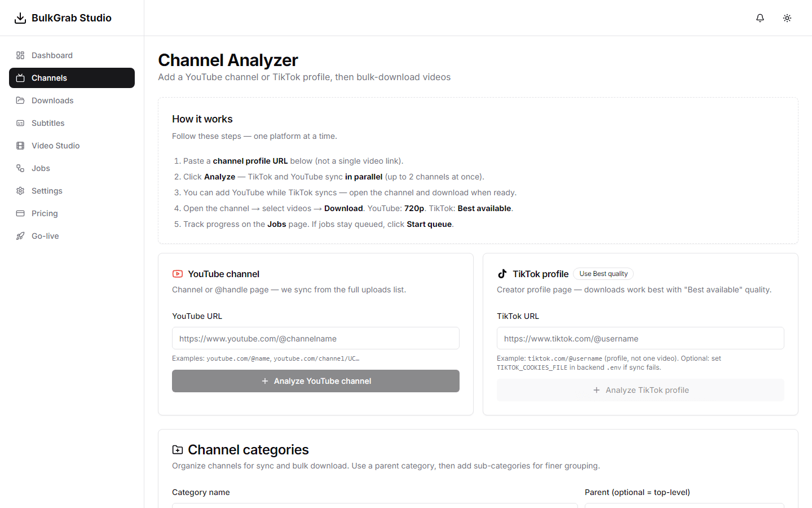Click the Video Studio film icon
This screenshot has height=508, width=812.
[x=20, y=146]
